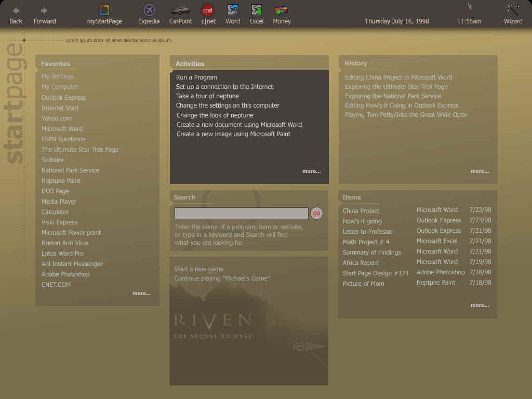532x399 pixels.
Task: Open Calculator favorite
Action: 55,212
